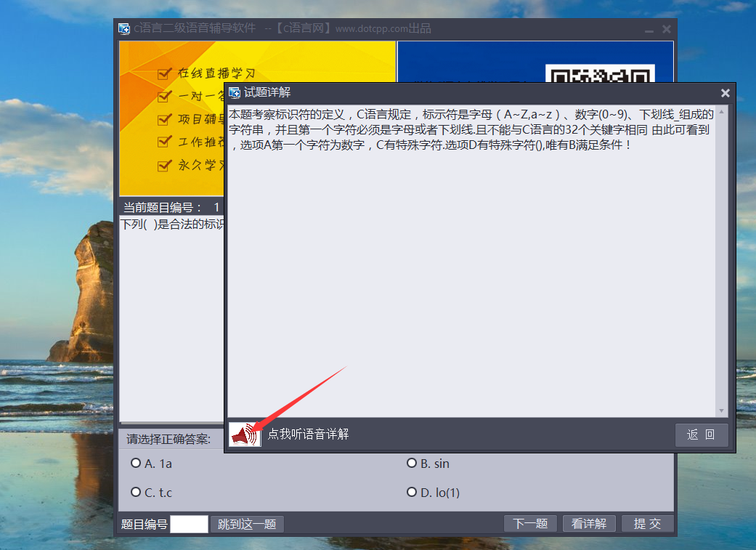This screenshot has height=550, width=756.
Task: Select answer option A. 1a
Action: pos(136,464)
